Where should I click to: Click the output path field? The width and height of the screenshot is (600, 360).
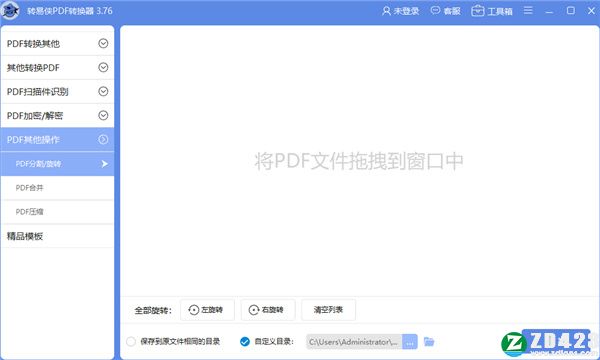tap(354, 342)
